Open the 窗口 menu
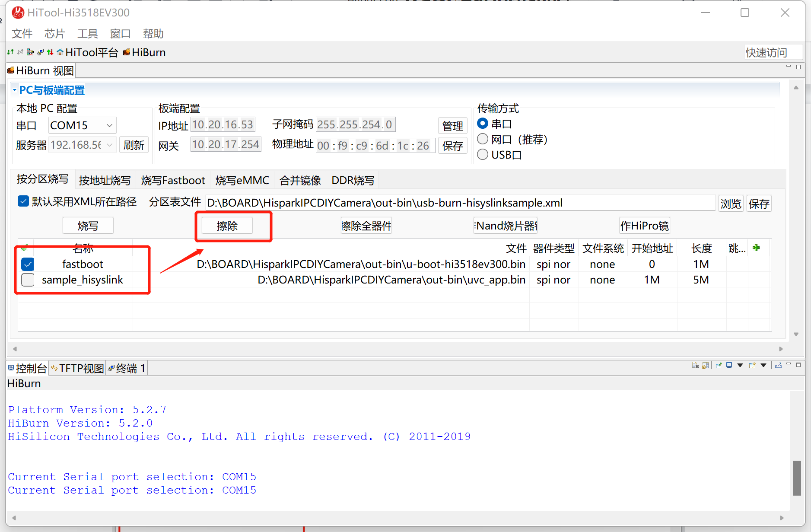 [x=121, y=34]
